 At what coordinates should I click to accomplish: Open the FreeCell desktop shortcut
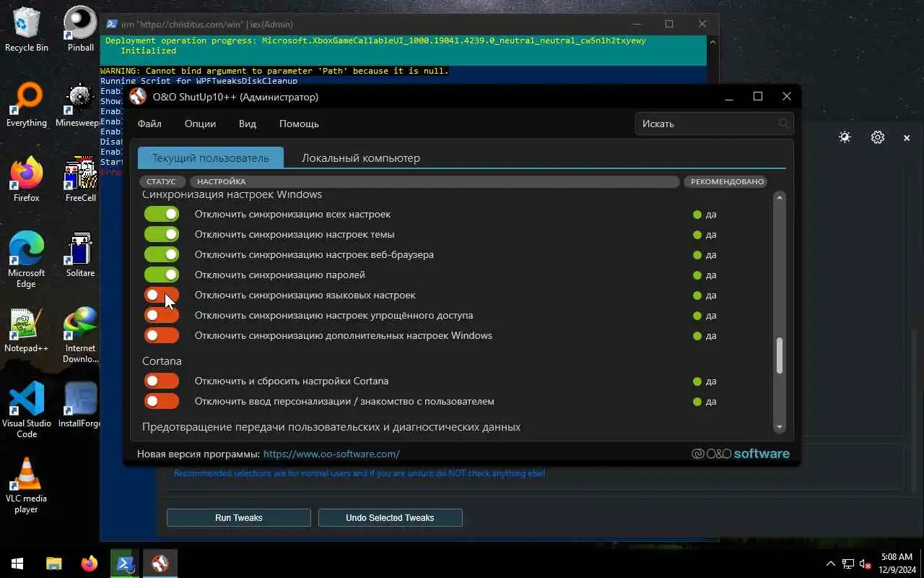tap(80, 179)
